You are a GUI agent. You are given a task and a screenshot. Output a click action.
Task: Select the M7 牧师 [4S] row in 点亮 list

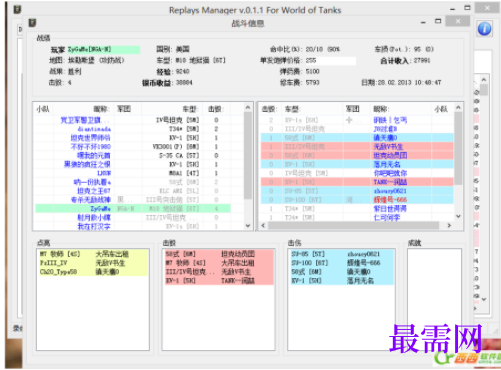pos(93,254)
